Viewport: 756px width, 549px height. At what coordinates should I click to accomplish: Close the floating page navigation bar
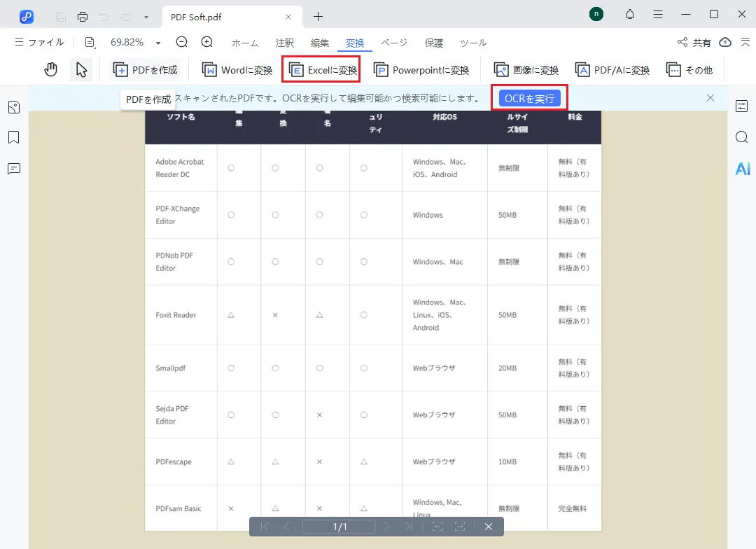point(489,527)
